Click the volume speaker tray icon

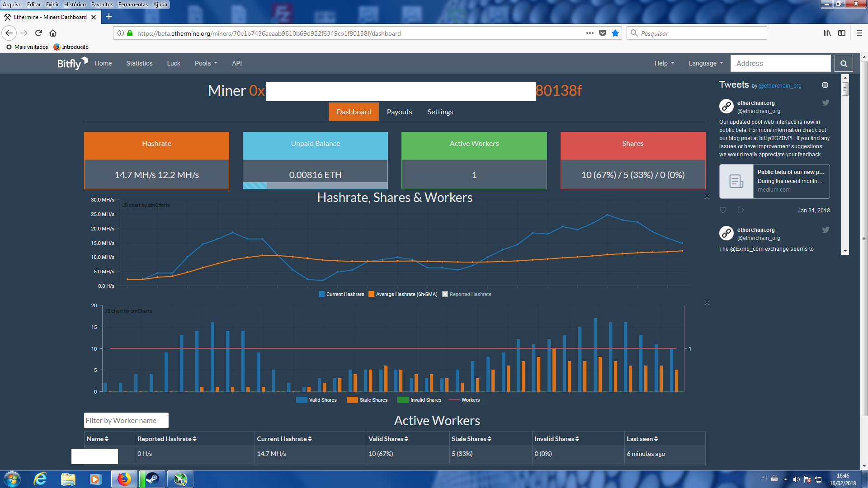[796, 479]
